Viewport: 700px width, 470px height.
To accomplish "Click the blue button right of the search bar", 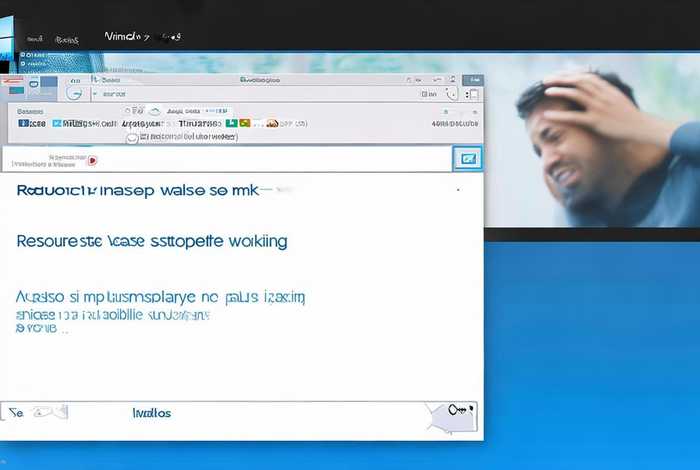I will click(x=467, y=158).
